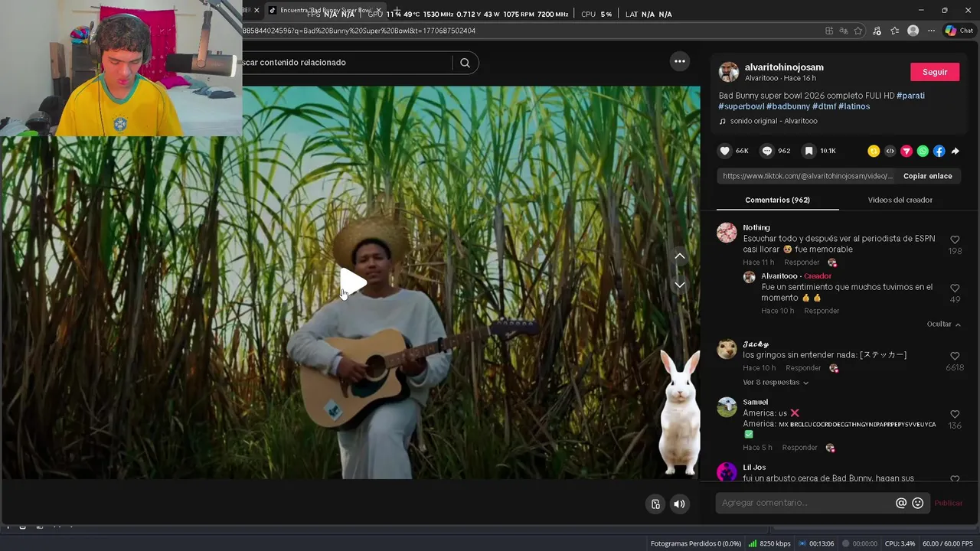Open the #latinos hashtag

pyautogui.click(x=854, y=106)
